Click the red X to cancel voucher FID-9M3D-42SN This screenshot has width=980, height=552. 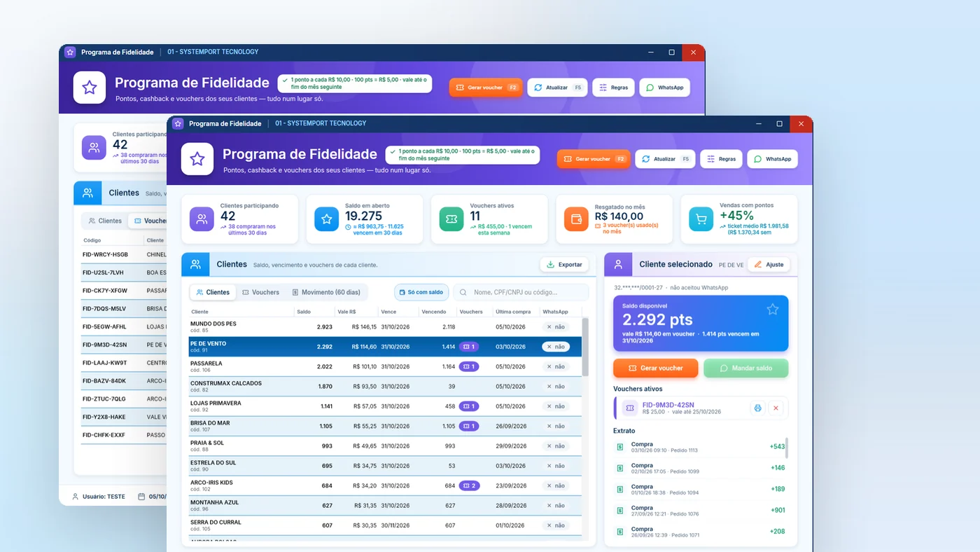pos(775,408)
